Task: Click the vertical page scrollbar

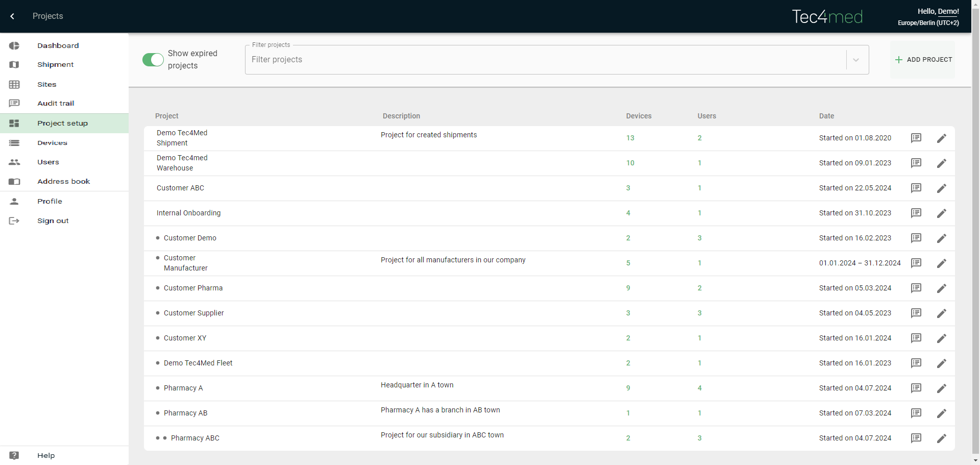Action: (x=975, y=230)
